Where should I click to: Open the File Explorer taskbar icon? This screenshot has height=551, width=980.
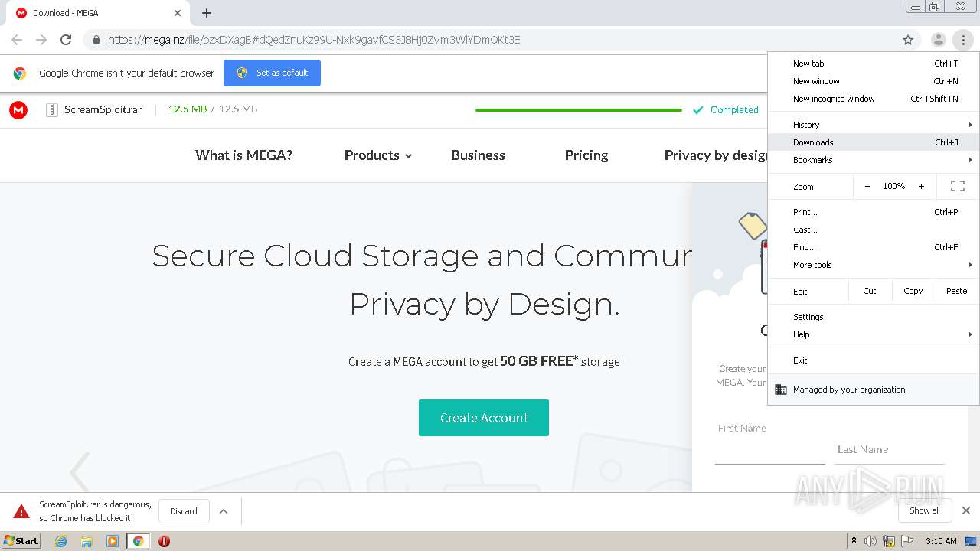(x=87, y=541)
